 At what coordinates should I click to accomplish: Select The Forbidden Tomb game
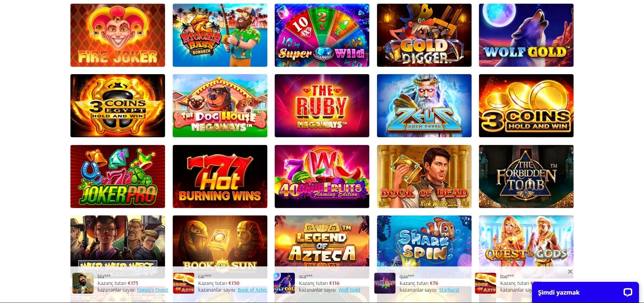tap(526, 176)
